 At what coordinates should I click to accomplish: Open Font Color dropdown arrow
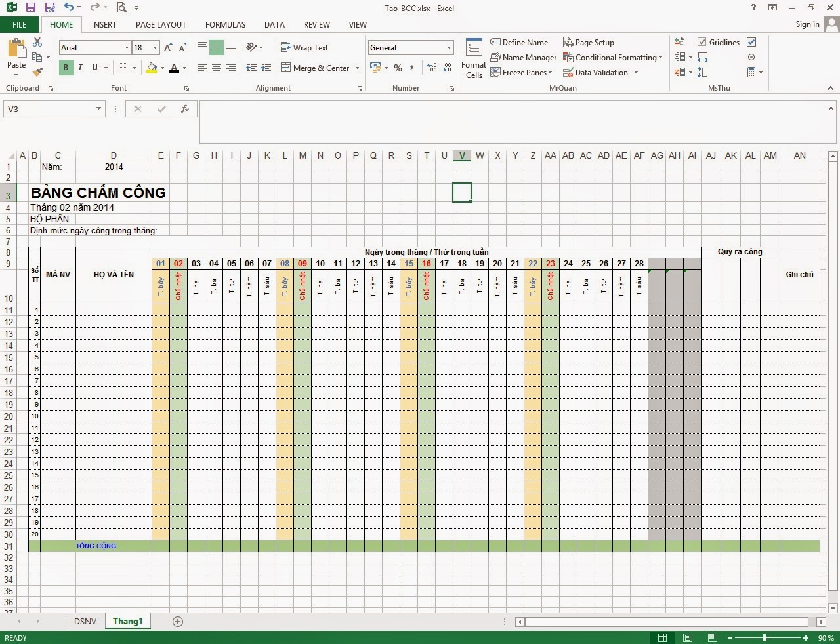coord(184,68)
